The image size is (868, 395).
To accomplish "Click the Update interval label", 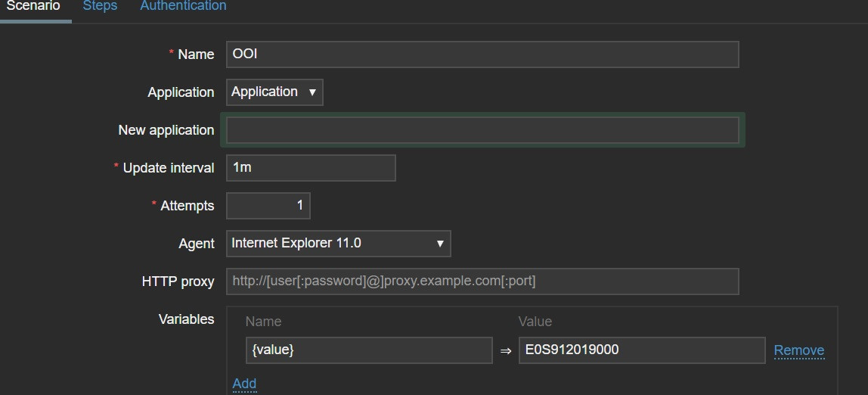I will 169,168.
